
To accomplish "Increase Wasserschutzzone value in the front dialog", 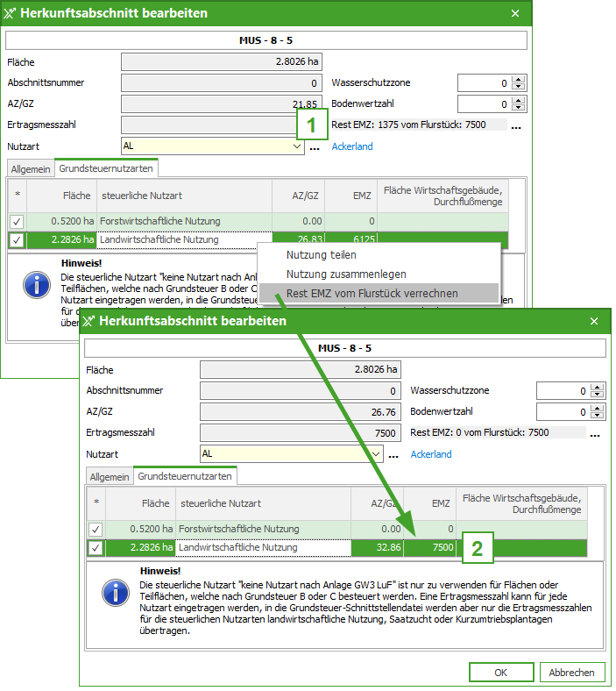I will pyautogui.click(x=598, y=387).
